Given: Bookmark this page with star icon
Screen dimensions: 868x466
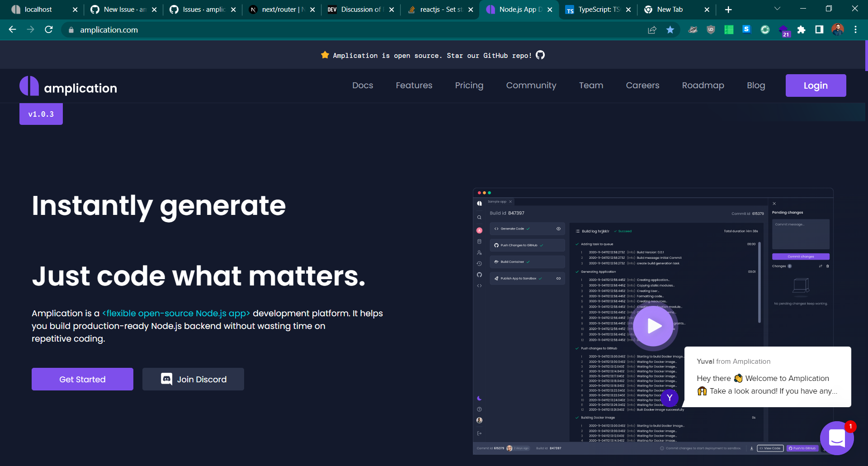Looking at the screenshot, I should point(670,30).
